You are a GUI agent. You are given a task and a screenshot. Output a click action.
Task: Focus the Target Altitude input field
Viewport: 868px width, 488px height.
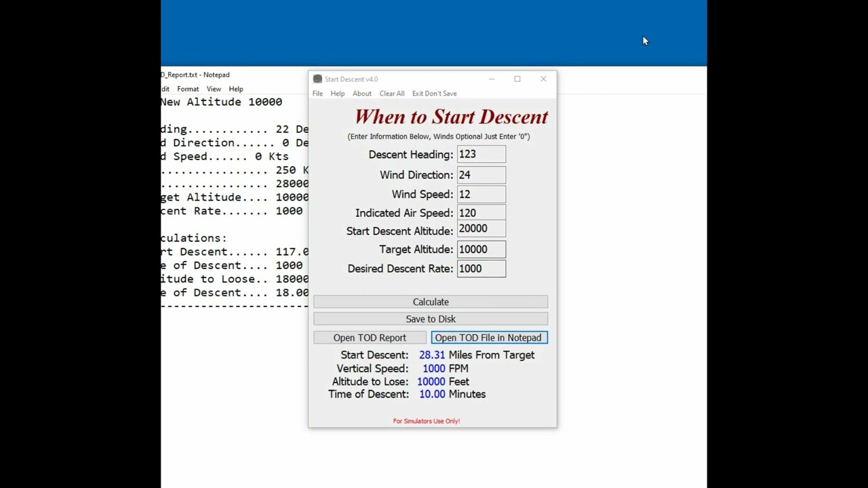tap(481, 249)
